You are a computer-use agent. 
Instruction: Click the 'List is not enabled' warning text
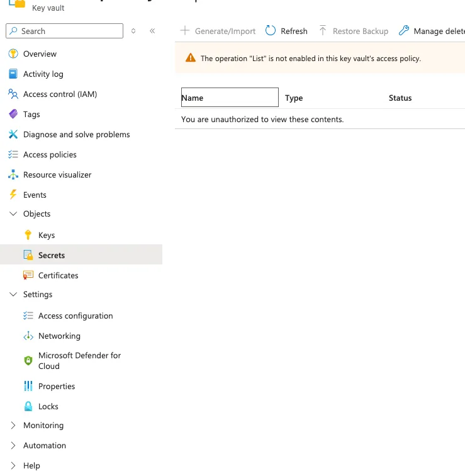tap(311, 59)
